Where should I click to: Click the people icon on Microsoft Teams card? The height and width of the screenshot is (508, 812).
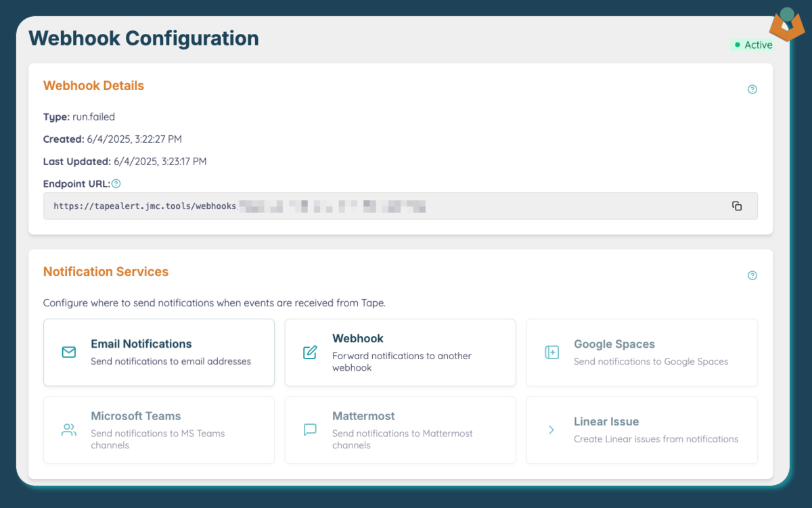[x=68, y=430]
